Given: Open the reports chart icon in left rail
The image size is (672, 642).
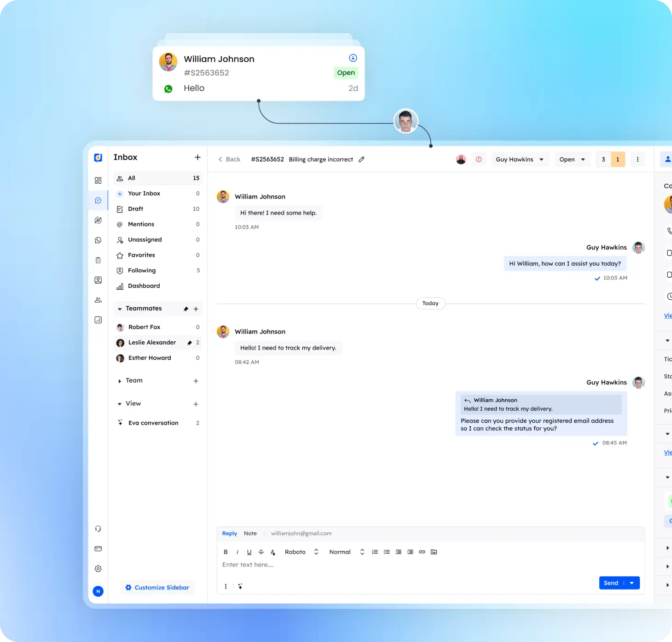Looking at the screenshot, I should coord(98,320).
